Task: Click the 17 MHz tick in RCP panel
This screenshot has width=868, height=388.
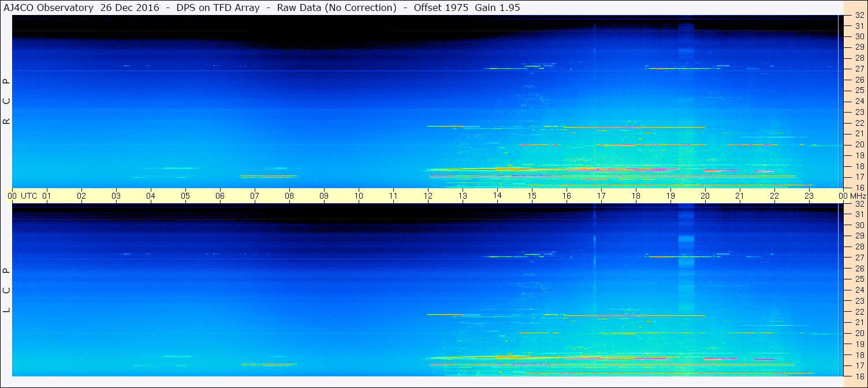Action: tap(859, 177)
